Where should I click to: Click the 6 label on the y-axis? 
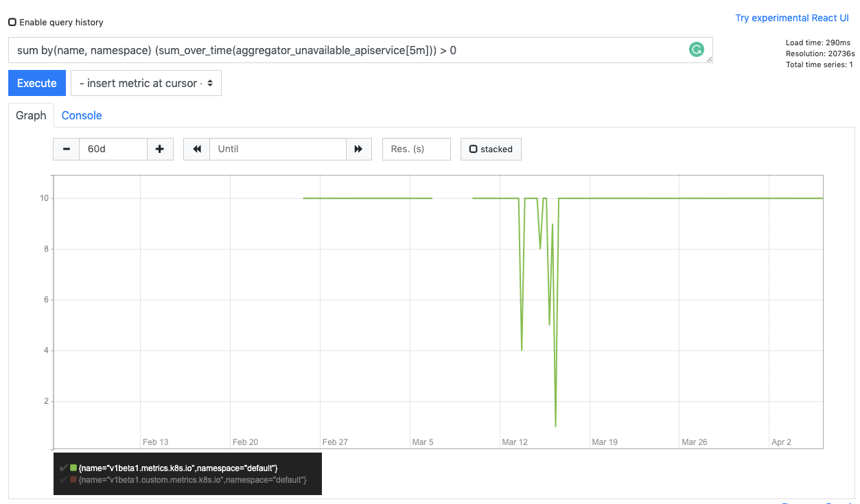pyautogui.click(x=46, y=300)
